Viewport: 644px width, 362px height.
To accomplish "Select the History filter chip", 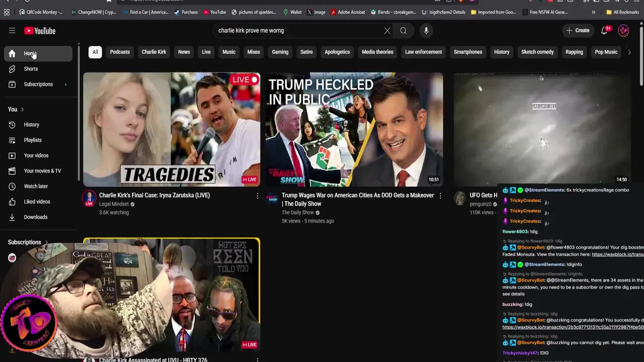I will click(x=502, y=52).
